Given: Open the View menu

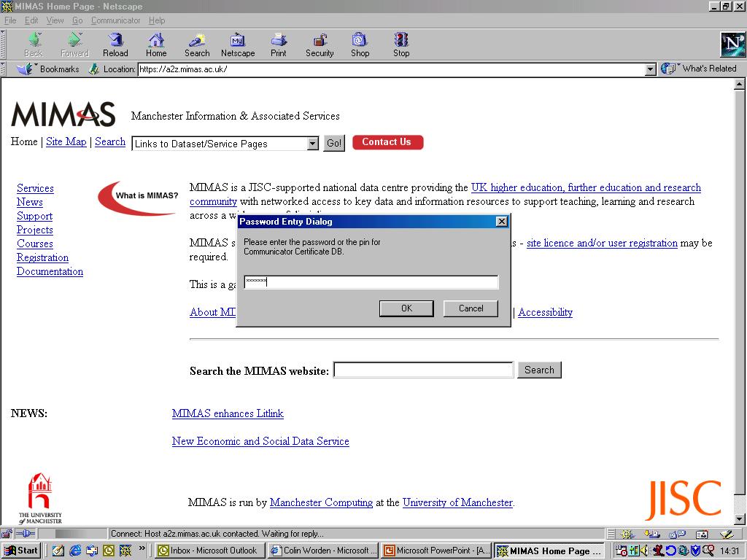Looking at the screenshot, I should click(x=55, y=20).
